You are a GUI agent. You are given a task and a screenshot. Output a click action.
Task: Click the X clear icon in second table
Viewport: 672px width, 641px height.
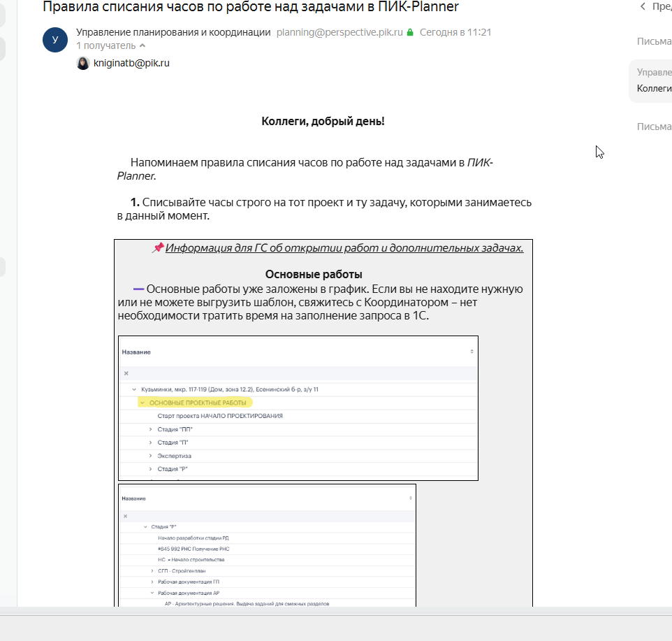point(125,516)
